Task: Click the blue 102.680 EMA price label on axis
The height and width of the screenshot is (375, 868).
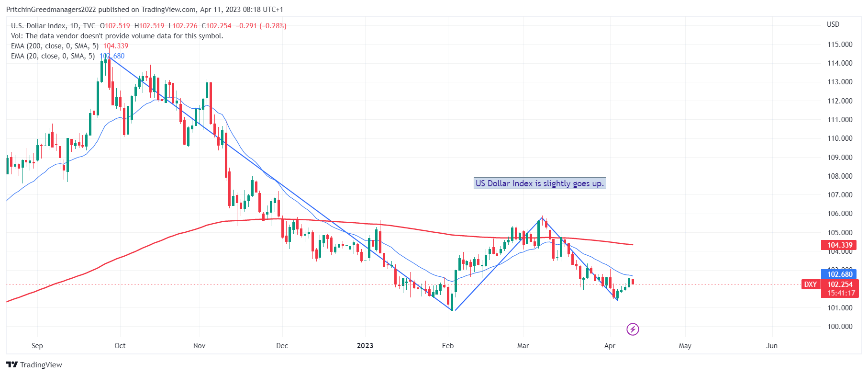Action: click(x=840, y=274)
